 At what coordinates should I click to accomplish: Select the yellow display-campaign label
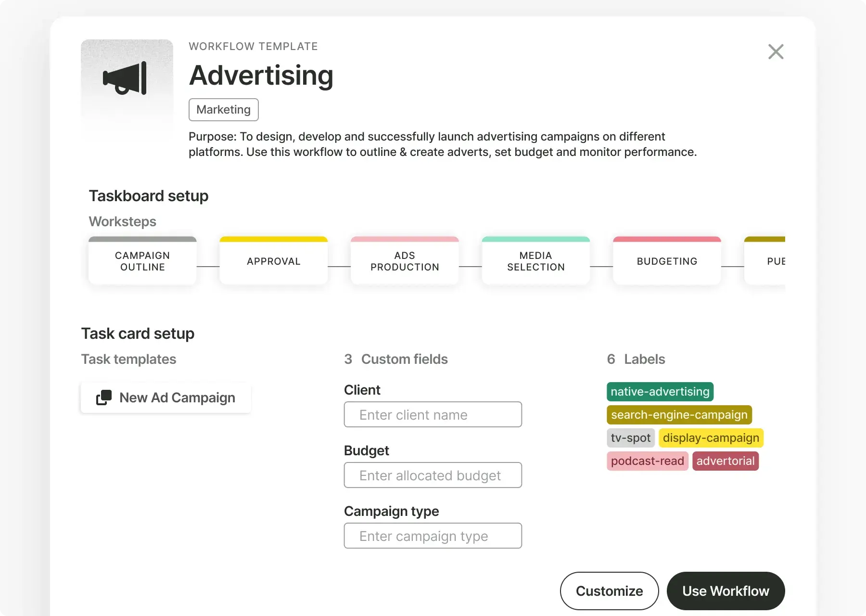click(711, 438)
